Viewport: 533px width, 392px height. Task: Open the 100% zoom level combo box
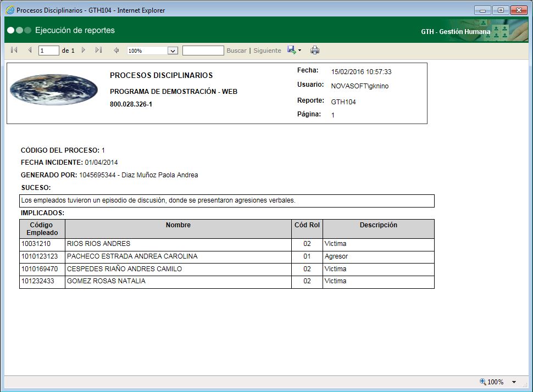tap(152, 50)
